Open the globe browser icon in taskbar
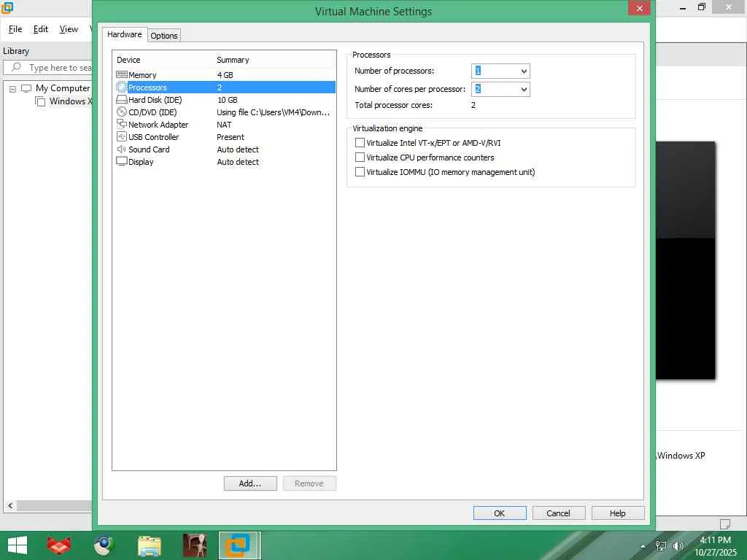 click(104, 545)
